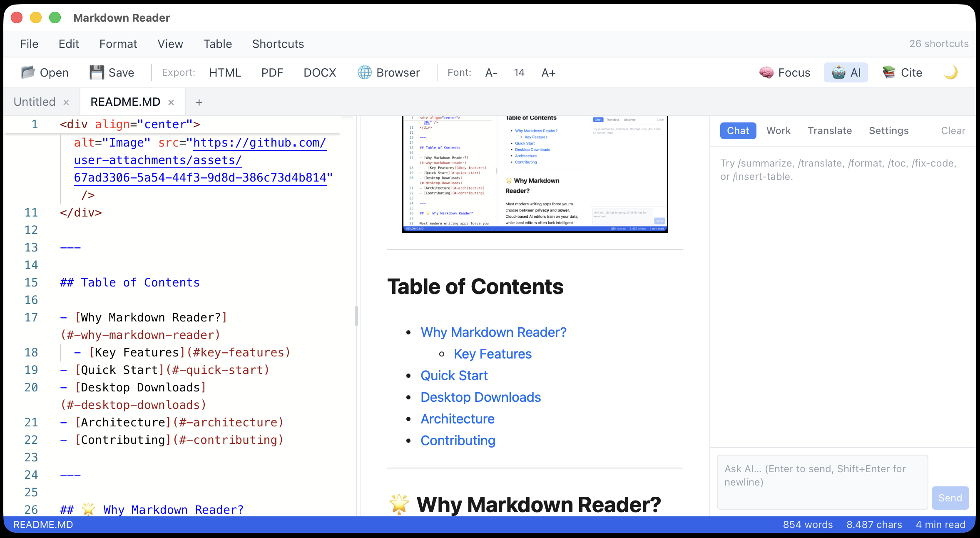Jump to Contributing via the preview link
Image resolution: width=980 pixels, height=538 pixels.
pos(458,441)
